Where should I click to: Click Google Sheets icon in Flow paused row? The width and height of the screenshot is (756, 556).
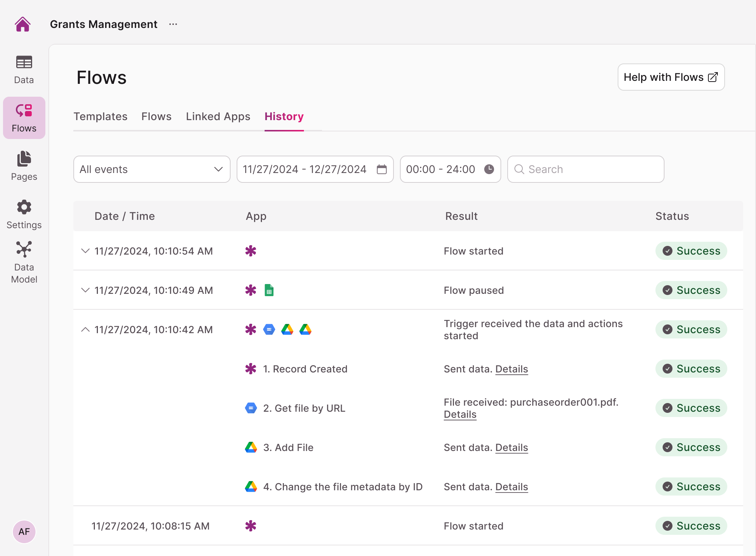pos(269,290)
